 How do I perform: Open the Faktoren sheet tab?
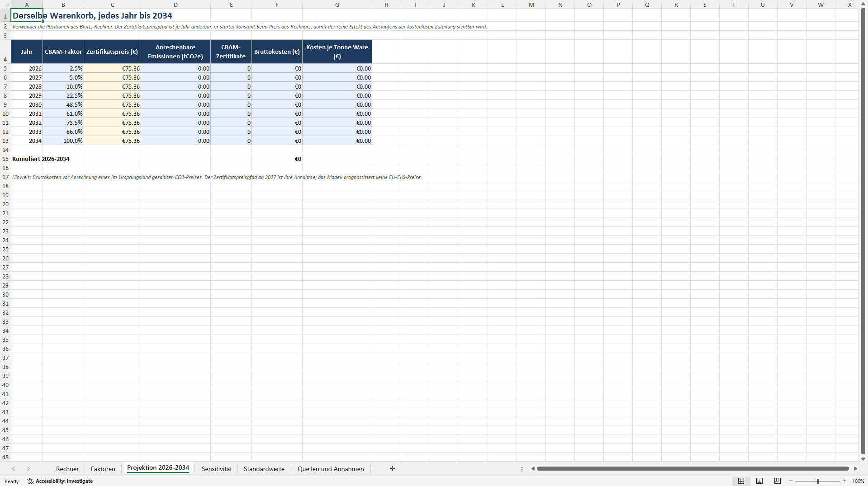click(103, 469)
